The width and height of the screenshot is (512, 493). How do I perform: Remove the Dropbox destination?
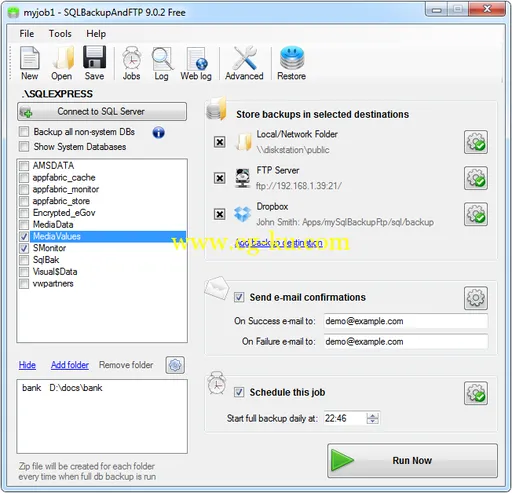click(x=219, y=214)
